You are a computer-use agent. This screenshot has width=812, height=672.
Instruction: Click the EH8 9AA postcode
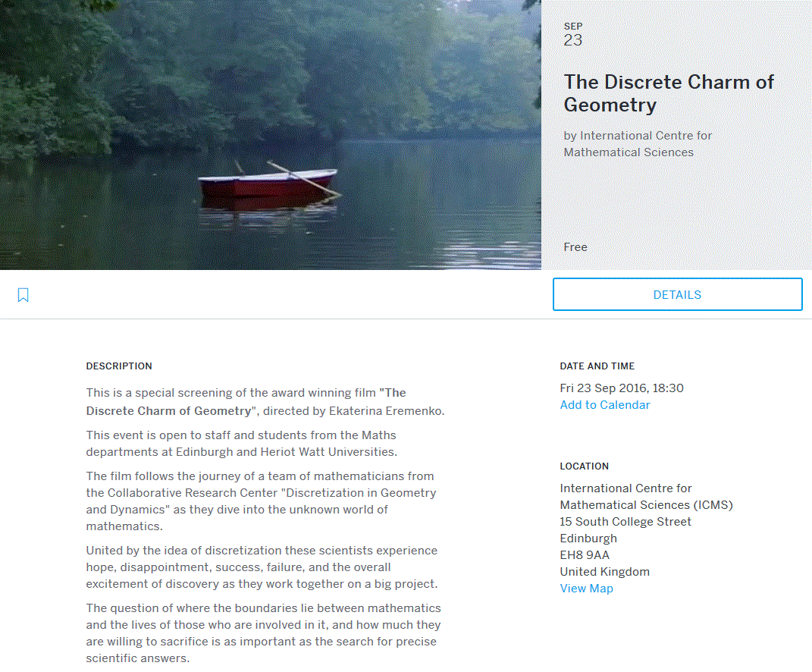tap(585, 555)
